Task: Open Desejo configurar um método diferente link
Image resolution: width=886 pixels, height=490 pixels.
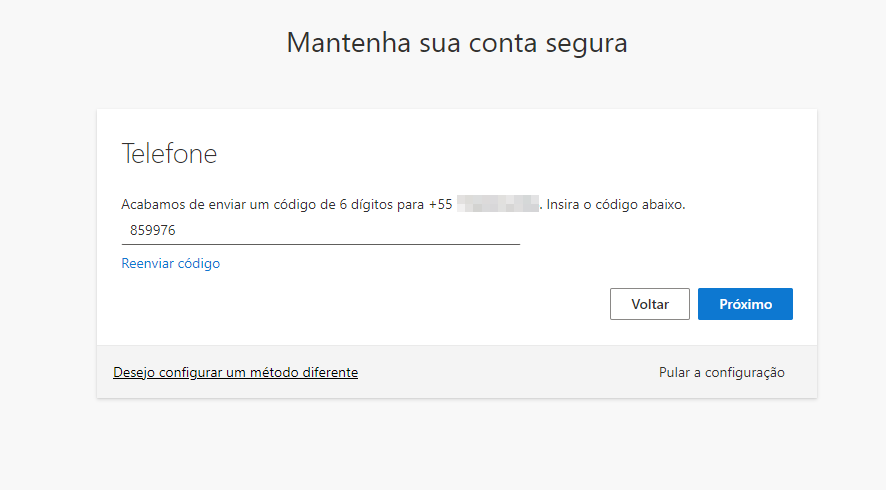Action: point(235,372)
